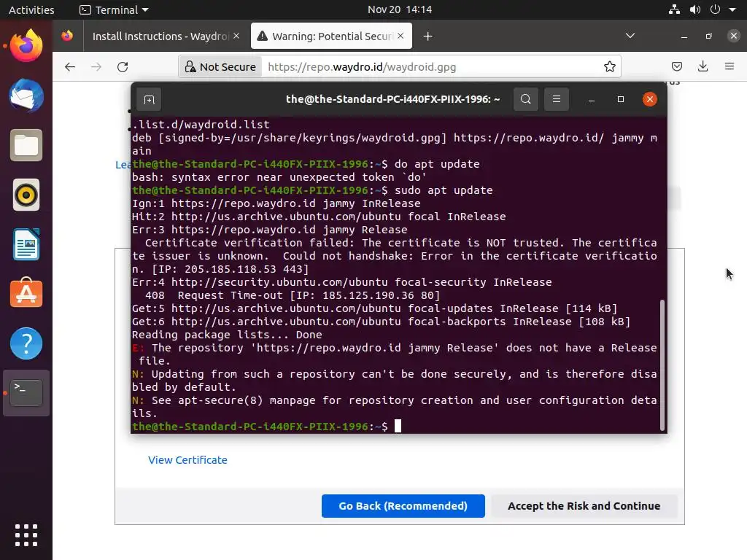Image resolution: width=747 pixels, height=560 pixels.
Task: Open the Files manager in the dock
Action: (26, 145)
